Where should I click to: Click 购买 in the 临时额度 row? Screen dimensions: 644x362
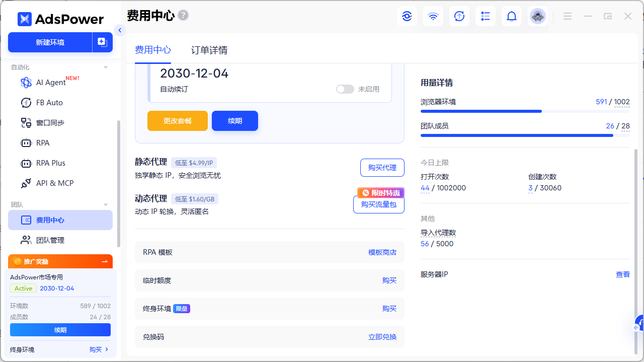point(389,280)
